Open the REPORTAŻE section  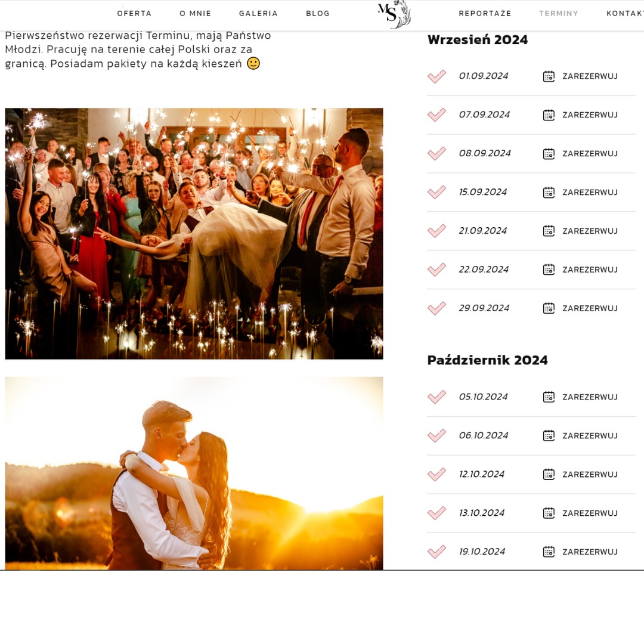[485, 13]
